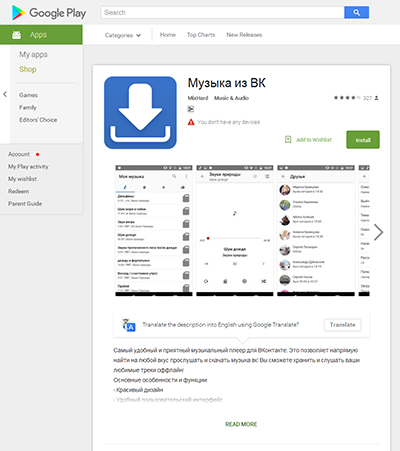Screen dimensions: 400x451
Task: Click the green Install button
Action: 363,140
